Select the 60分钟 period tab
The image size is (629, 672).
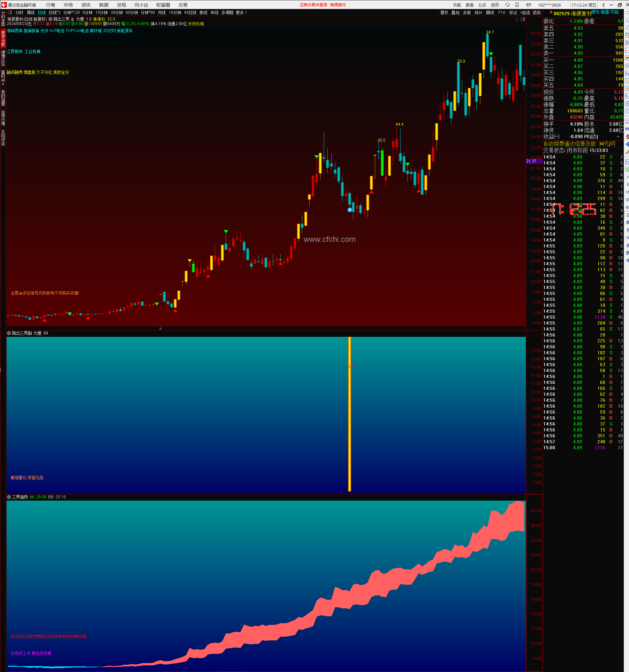click(132, 13)
